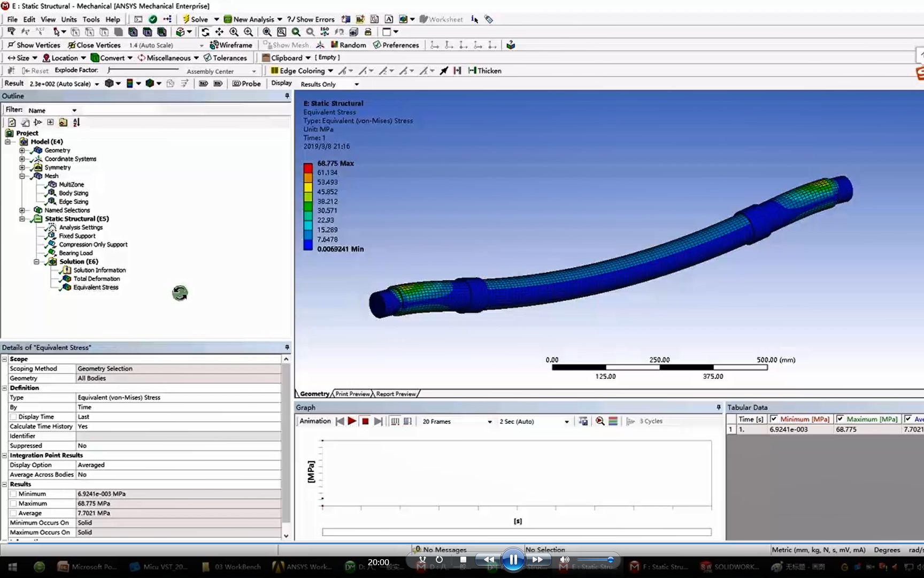Pin the Outline panel

pyautogui.click(x=287, y=96)
